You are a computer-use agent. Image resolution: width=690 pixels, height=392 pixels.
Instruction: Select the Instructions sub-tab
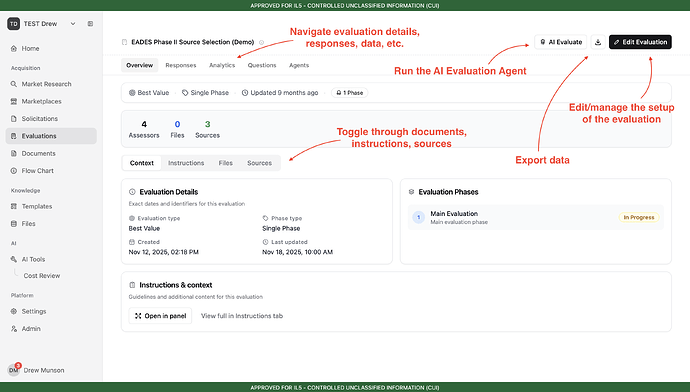coord(186,163)
